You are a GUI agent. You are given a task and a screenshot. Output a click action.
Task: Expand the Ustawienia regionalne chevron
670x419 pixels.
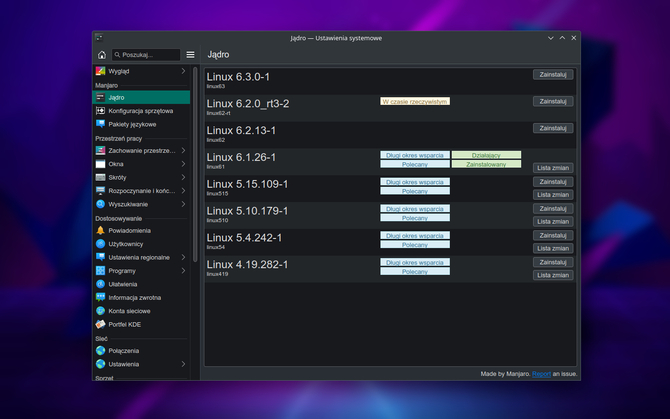(x=183, y=257)
